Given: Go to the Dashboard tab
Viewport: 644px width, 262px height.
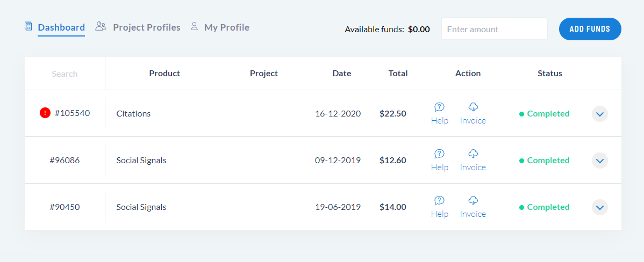Looking at the screenshot, I should [x=61, y=27].
